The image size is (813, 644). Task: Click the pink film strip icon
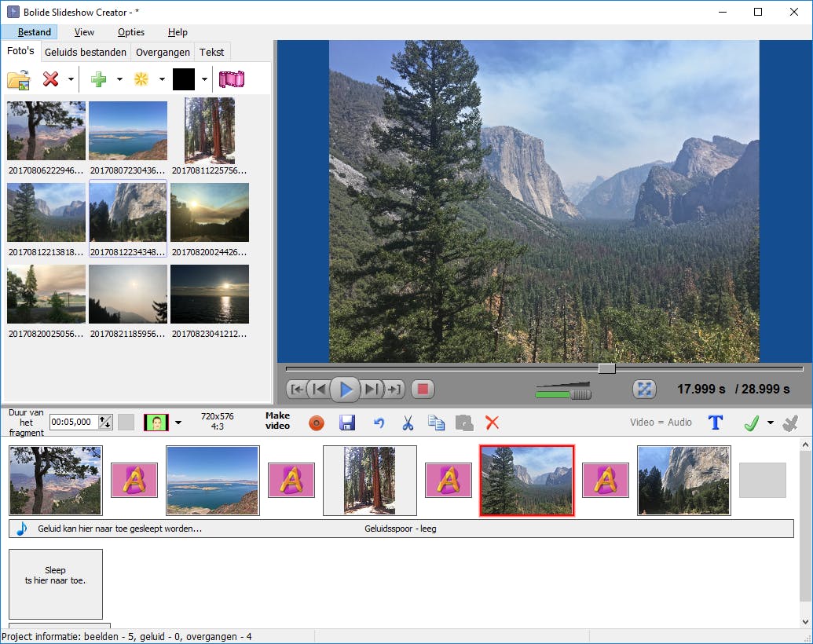(x=231, y=79)
